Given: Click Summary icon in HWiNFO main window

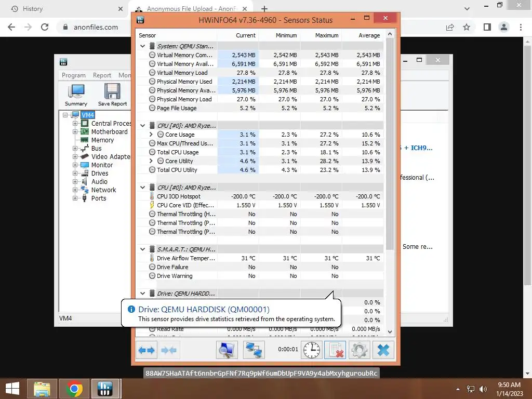Looking at the screenshot, I should point(76,95).
